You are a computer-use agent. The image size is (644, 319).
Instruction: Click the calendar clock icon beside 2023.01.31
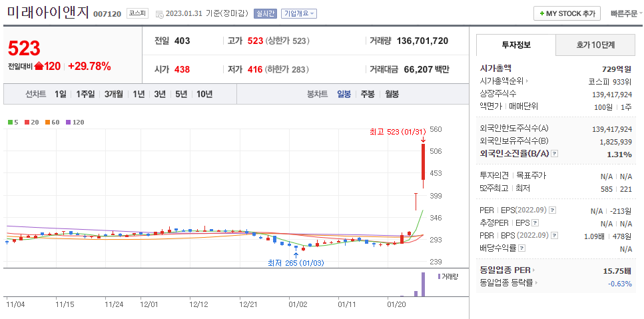[160, 14]
